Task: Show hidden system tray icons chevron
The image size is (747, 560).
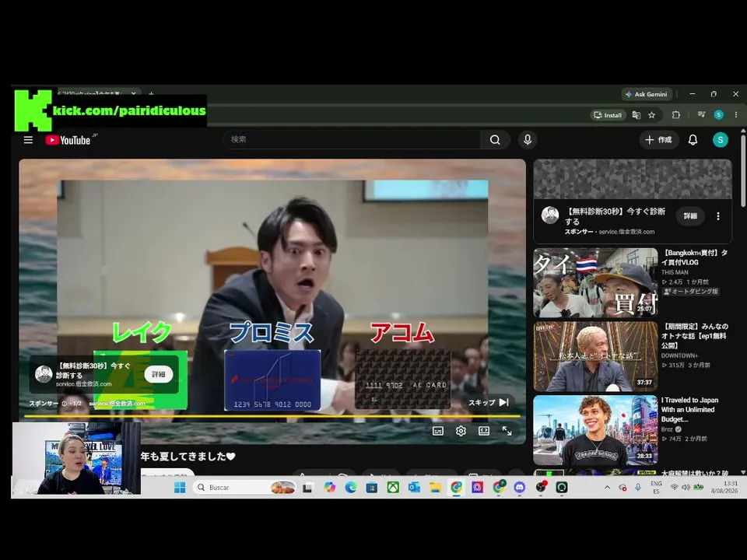Action: pyautogui.click(x=607, y=487)
